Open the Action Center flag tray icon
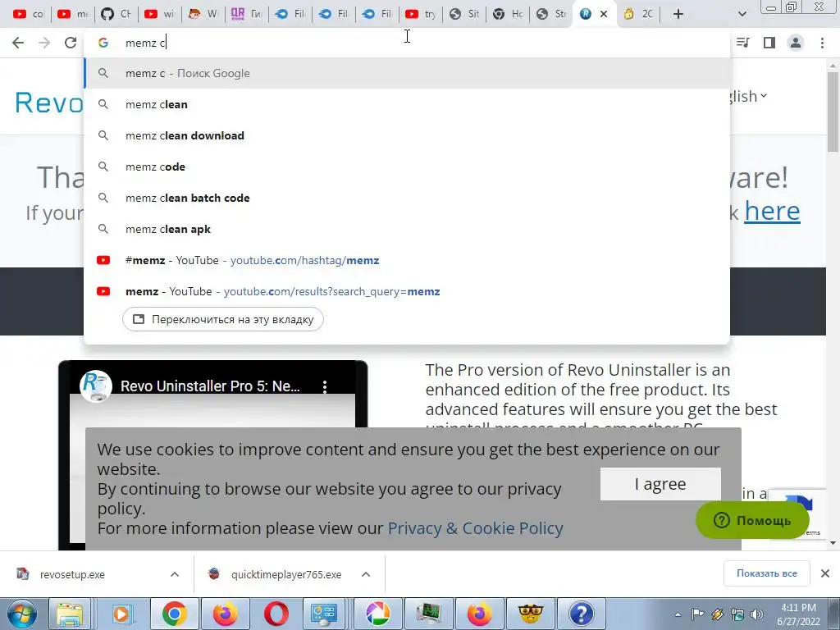This screenshot has height=630, width=840. [697, 614]
